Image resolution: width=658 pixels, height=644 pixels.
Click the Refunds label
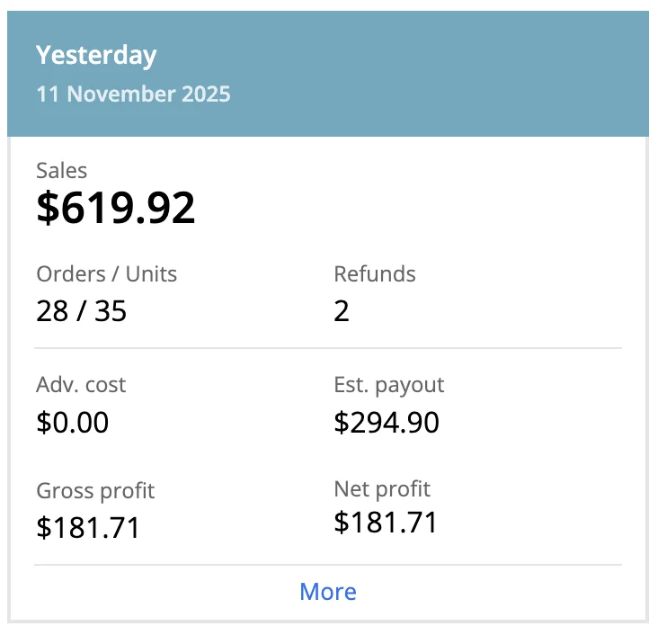tap(374, 273)
